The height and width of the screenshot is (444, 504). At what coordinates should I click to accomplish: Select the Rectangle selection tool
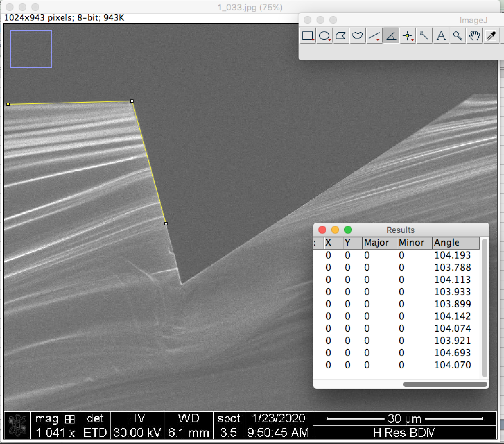point(308,36)
